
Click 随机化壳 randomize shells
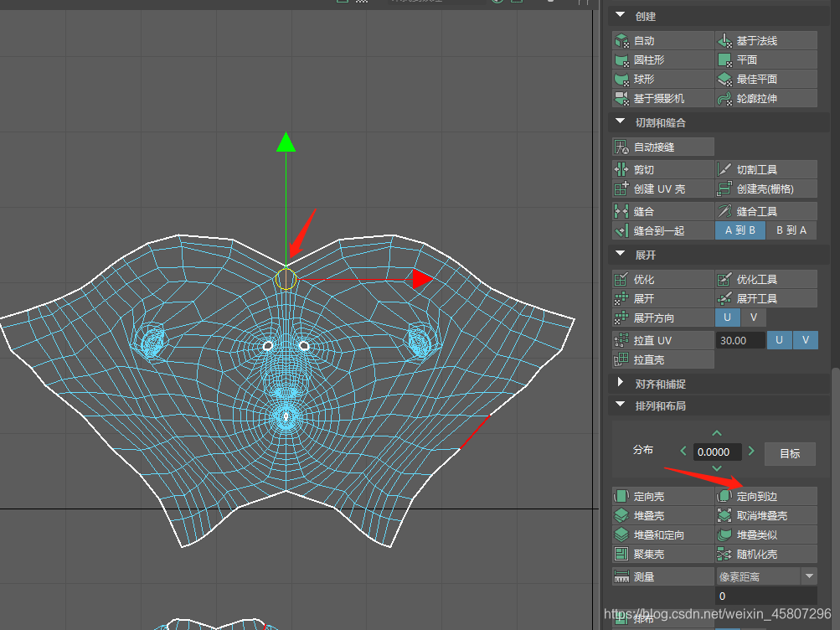point(766,555)
